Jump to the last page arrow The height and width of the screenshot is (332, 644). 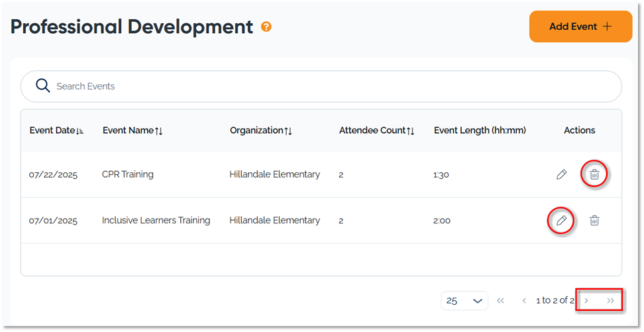tap(610, 301)
